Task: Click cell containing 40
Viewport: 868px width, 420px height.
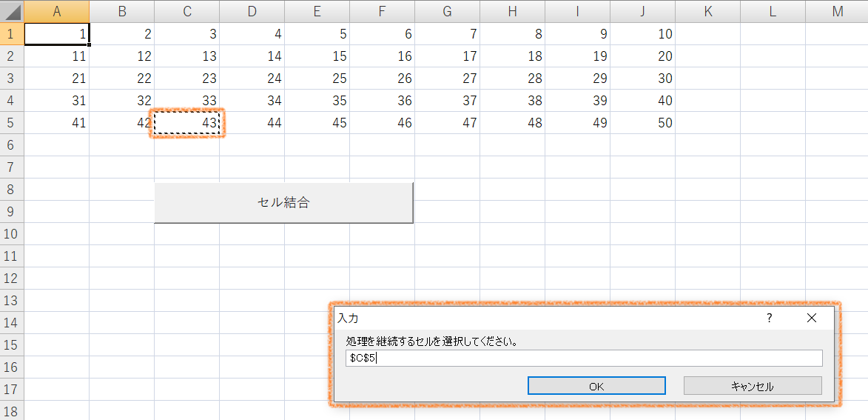Action: tap(643, 100)
